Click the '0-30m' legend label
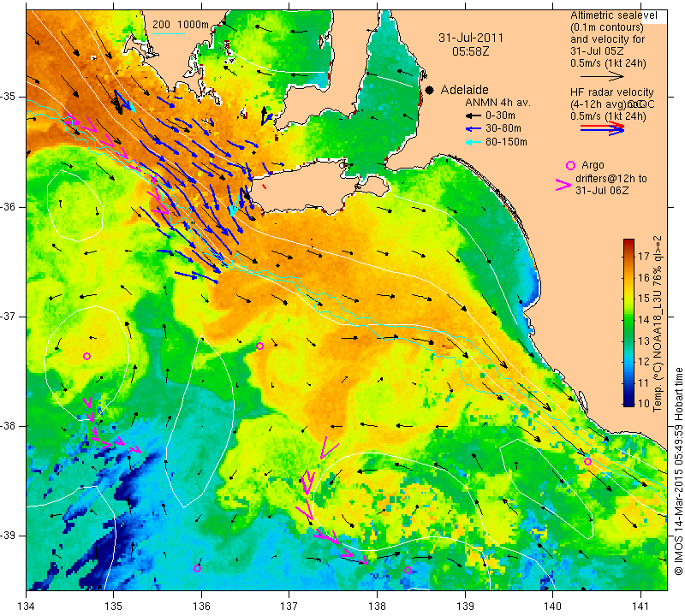The image size is (685, 616). pyautogui.click(x=500, y=115)
